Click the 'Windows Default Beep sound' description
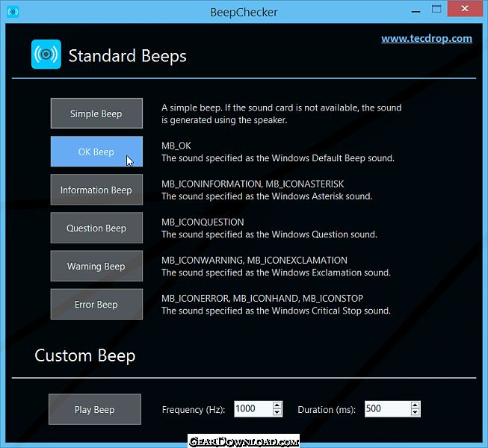Screen dimensions: 488x448 [278, 158]
